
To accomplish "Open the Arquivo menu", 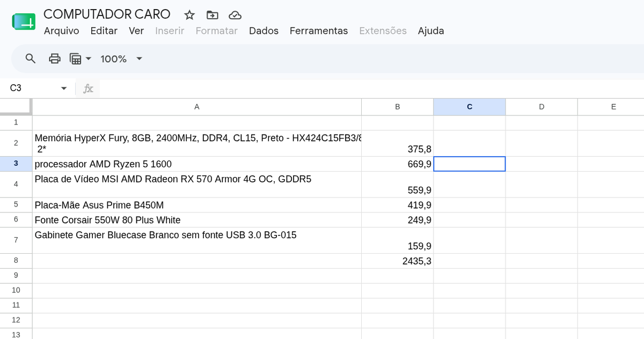I will 61,31.
